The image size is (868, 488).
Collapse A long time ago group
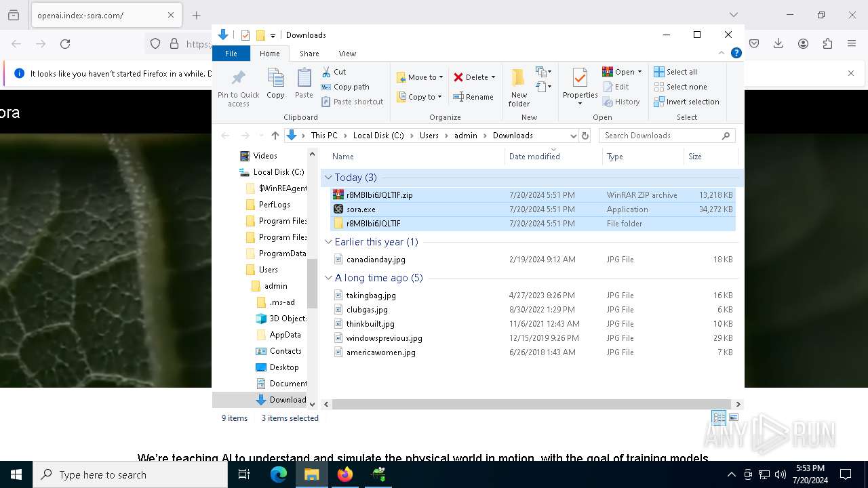328,278
